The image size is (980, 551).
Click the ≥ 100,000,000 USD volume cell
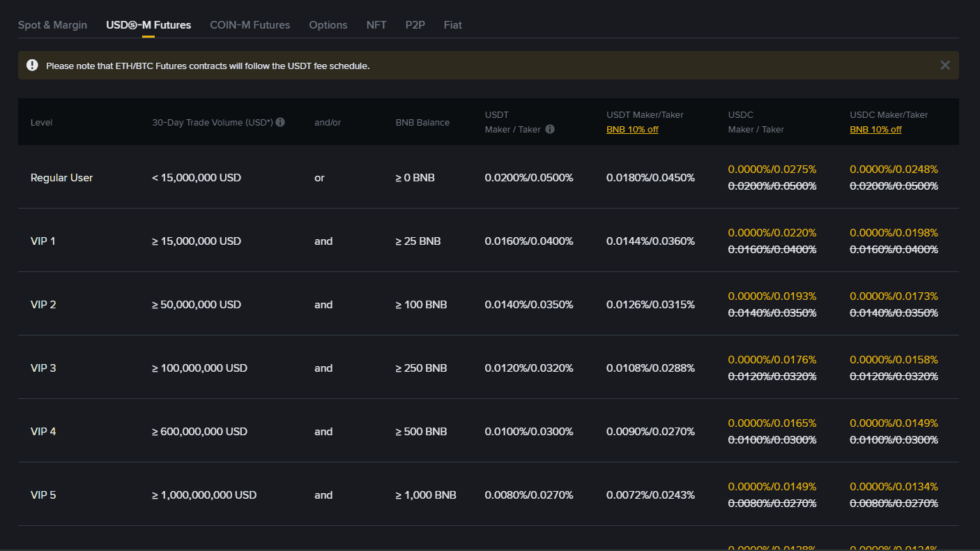[199, 368]
